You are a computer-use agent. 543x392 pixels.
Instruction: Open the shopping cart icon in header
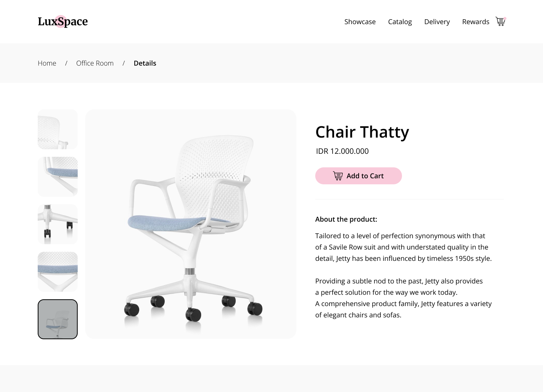click(x=500, y=21)
